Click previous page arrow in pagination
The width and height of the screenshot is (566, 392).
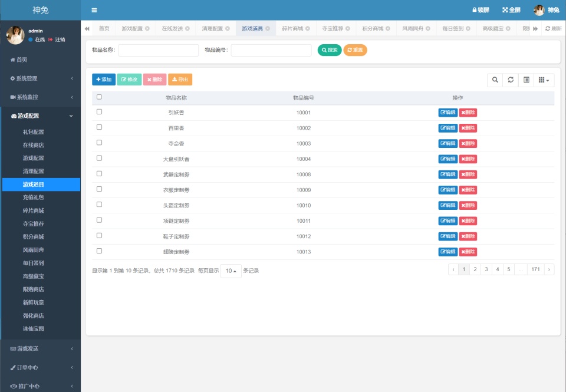point(453,269)
